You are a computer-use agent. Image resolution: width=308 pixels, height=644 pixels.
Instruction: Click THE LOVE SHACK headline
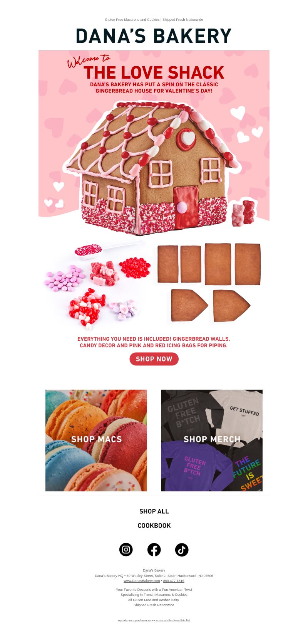pos(154,72)
